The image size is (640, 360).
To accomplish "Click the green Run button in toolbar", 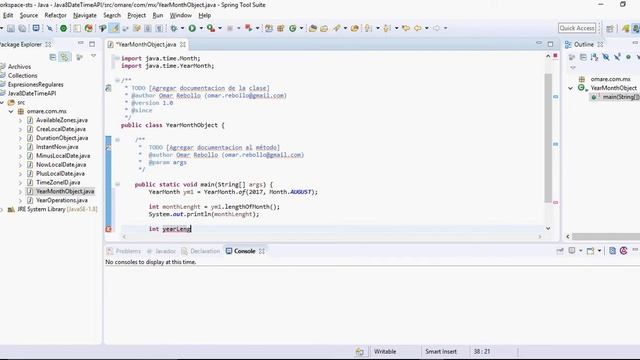I will tap(192, 28).
